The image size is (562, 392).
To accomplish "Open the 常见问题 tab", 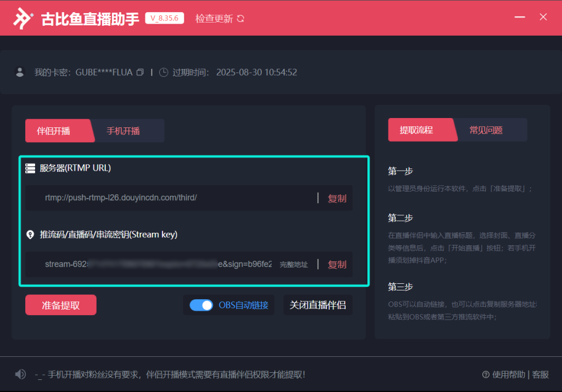I will point(486,130).
